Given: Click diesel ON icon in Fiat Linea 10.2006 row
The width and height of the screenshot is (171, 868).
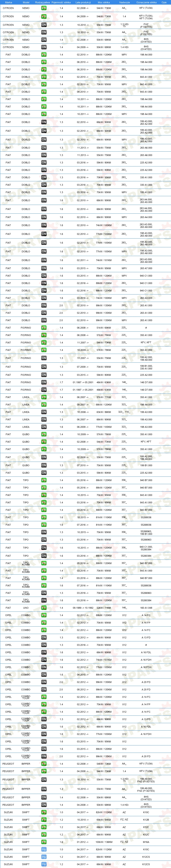Looking at the screenshot, I should tap(44, 412).
